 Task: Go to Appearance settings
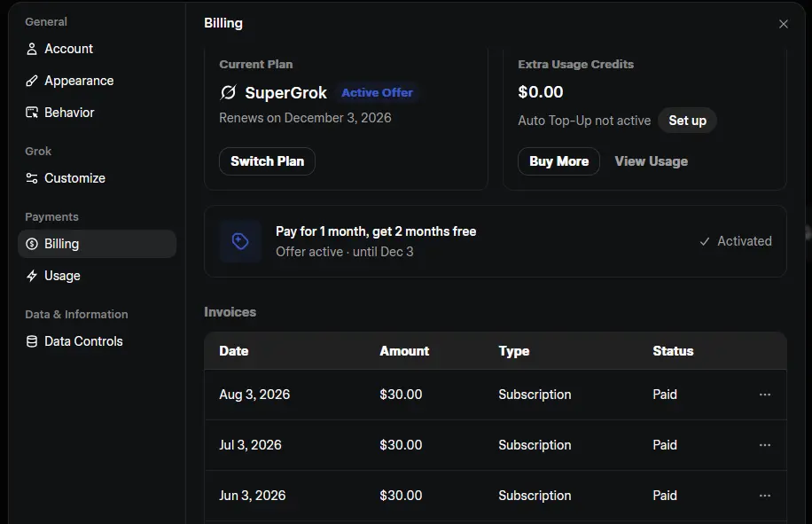click(97, 81)
